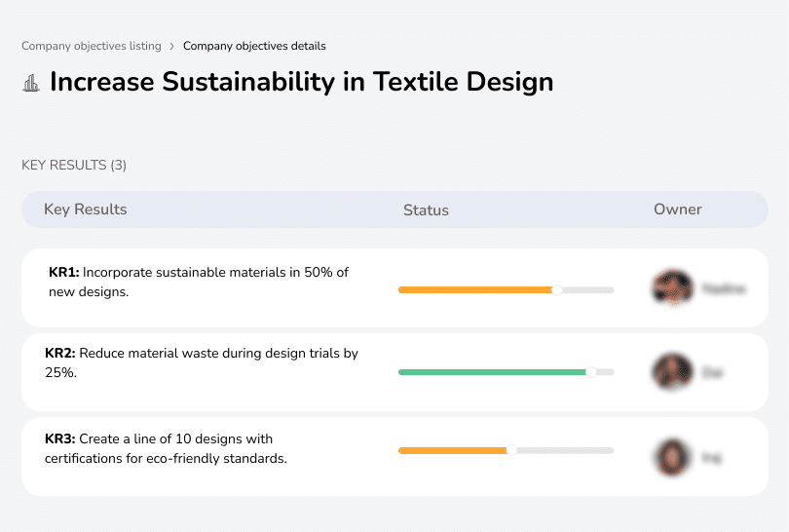Image resolution: width=789 pixels, height=532 pixels.
Task: Click the KR3 orange progress slider handle
Action: (x=511, y=450)
